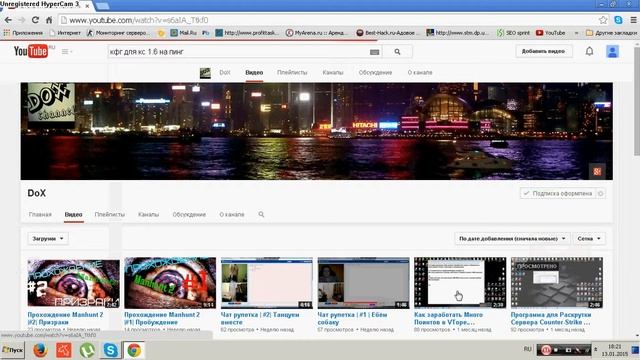Click title Прохождение Manhunt 2 |#2| Призраки
The width and height of the screenshot is (640, 360).
[65, 318]
